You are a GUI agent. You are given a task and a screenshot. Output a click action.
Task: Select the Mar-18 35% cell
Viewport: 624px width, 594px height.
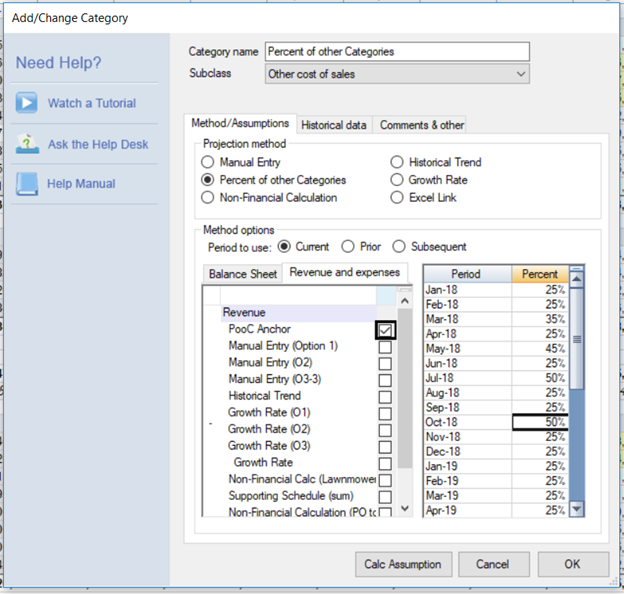click(540, 319)
